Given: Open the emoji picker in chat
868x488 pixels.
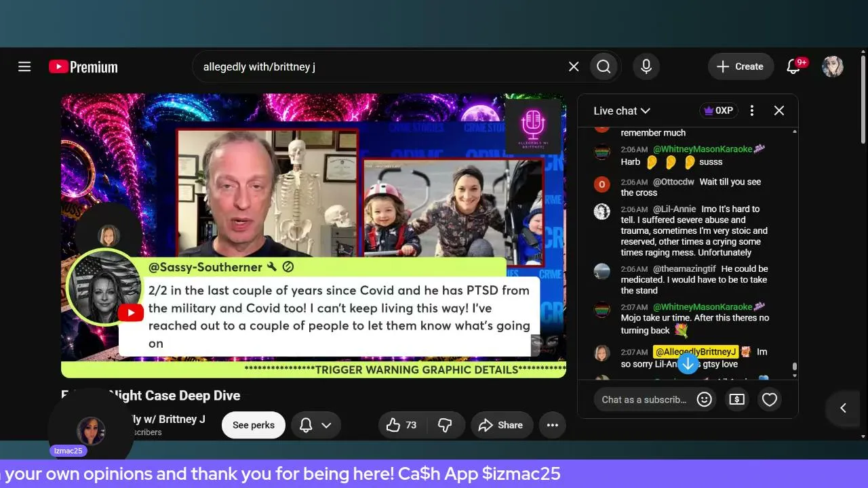Looking at the screenshot, I should click(x=705, y=400).
